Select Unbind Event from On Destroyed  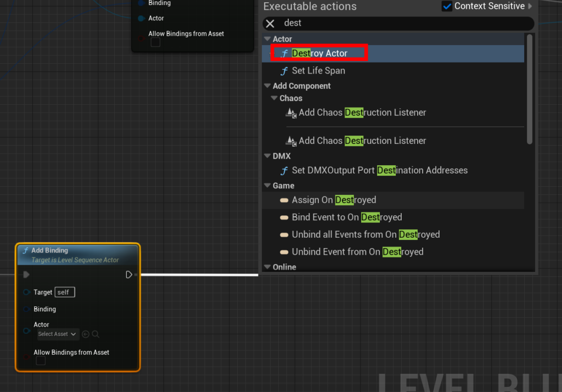click(393, 252)
